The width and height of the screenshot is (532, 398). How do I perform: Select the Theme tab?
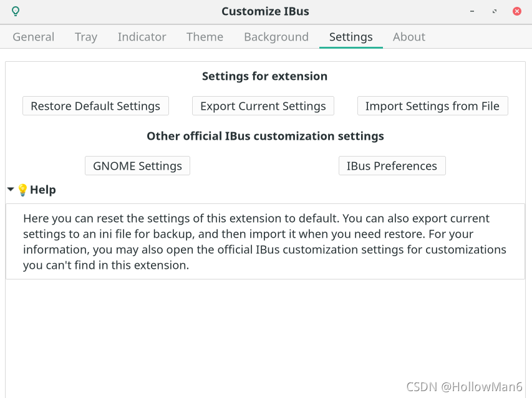205,37
